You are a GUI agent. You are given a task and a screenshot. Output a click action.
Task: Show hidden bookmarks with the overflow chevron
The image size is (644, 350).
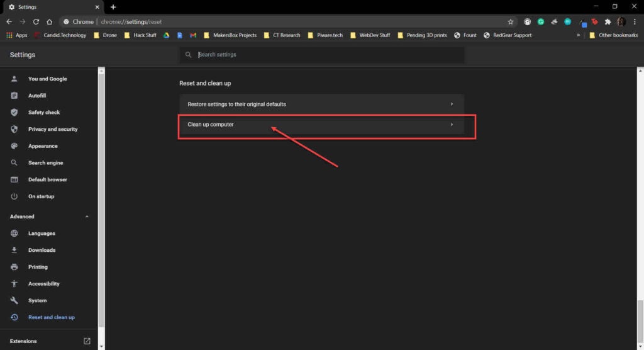[x=579, y=35]
